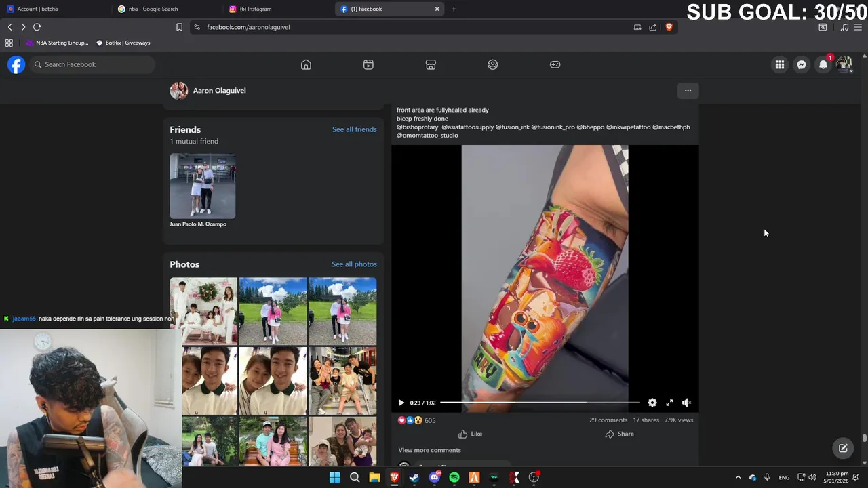Click the @bishoprotary mention
The height and width of the screenshot is (488, 868).
click(x=418, y=127)
